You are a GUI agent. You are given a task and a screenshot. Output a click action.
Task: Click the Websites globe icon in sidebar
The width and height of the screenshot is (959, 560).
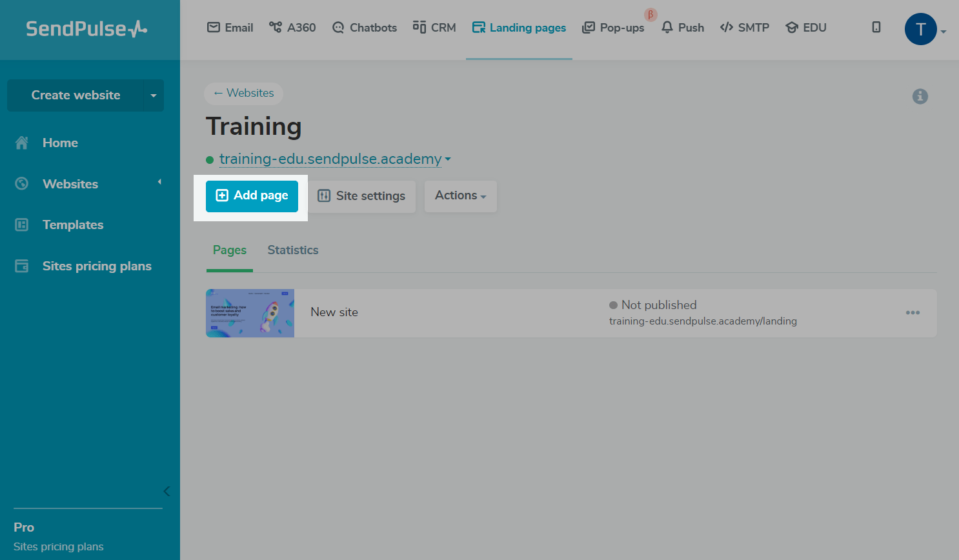22,184
